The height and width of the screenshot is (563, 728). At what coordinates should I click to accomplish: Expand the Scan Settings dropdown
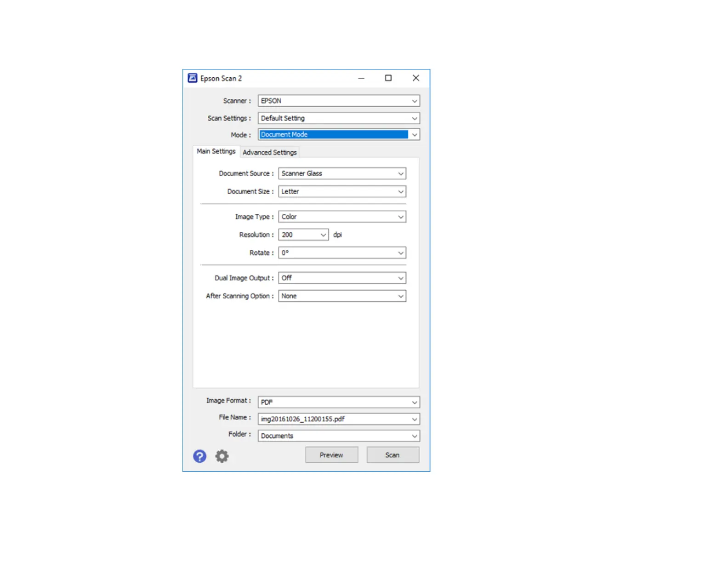(x=339, y=118)
